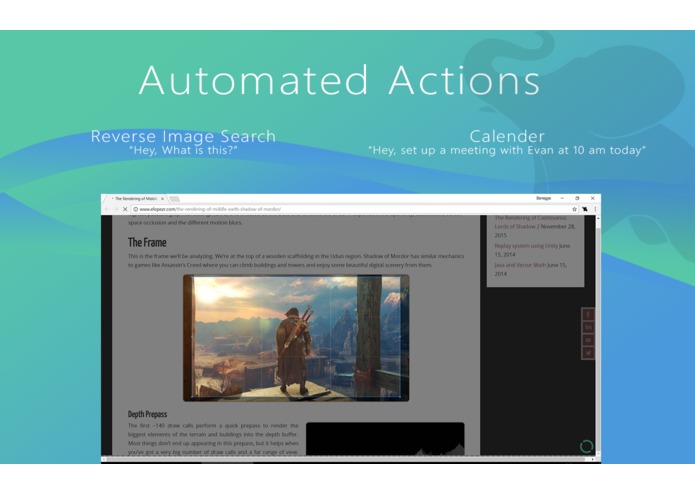Share the page via the Twitter icon

point(588,353)
